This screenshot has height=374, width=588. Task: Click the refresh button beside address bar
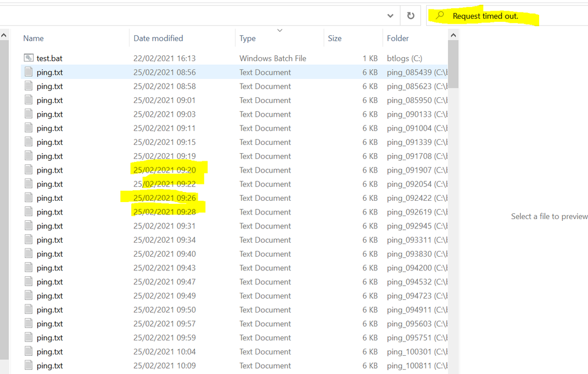(410, 16)
